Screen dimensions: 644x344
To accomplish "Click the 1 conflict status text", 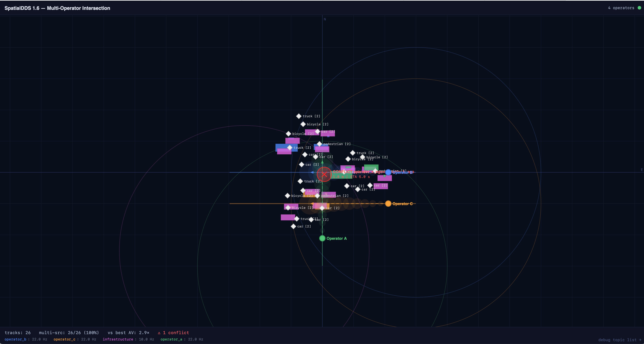I will click(176, 333).
